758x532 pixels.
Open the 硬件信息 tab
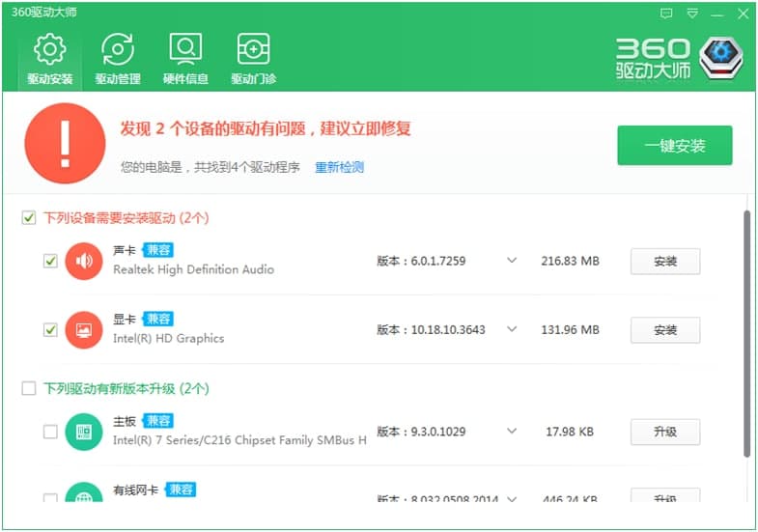185,60
